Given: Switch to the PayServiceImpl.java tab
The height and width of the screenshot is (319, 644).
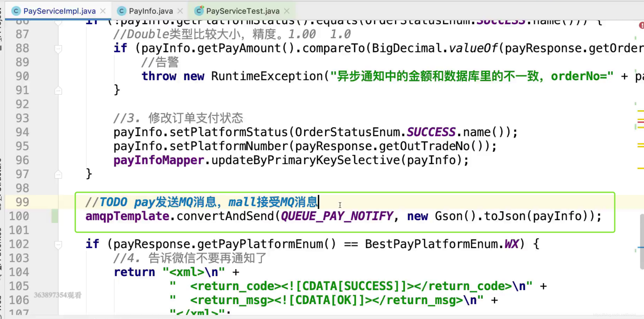Looking at the screenshot, I should [x=59, y=11].
